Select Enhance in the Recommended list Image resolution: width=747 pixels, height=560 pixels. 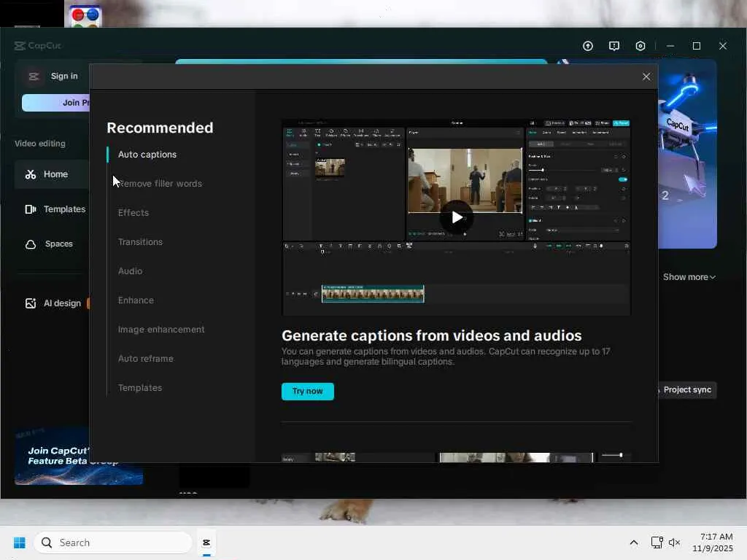(x=136, y=300)
